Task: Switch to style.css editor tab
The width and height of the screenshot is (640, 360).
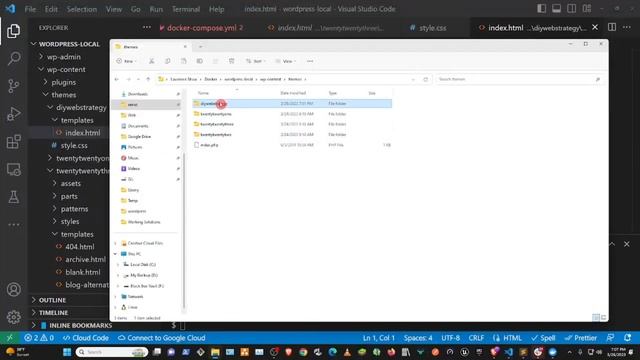Action: coord(432,28)
